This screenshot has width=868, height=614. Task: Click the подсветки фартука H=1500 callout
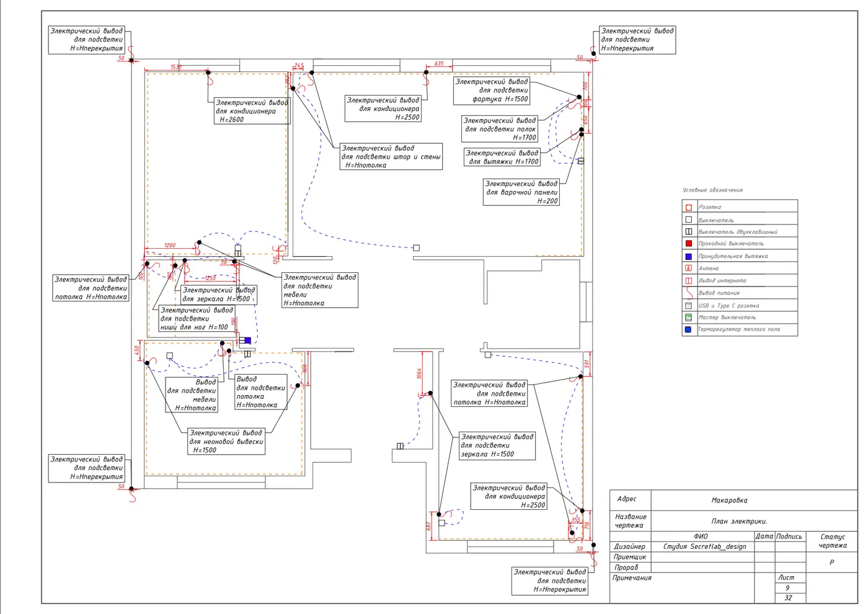pyautogui.click(x=492, y=91)
